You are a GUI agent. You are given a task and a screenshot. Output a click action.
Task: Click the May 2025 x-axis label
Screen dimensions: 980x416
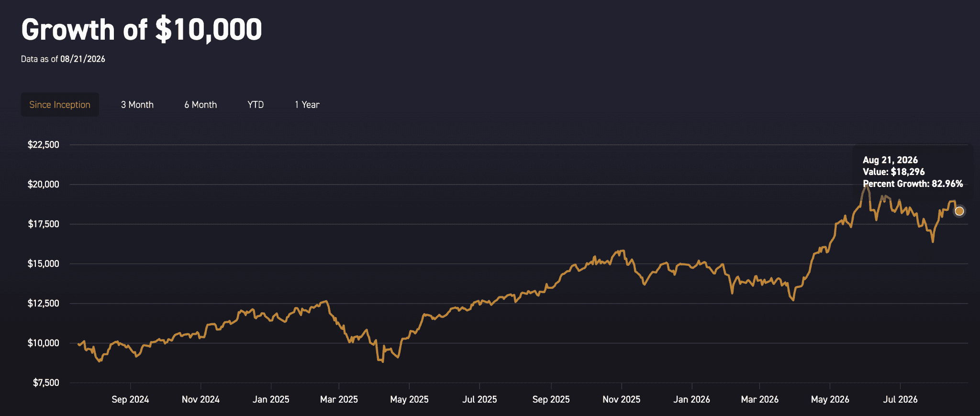(x=409, y=400)
